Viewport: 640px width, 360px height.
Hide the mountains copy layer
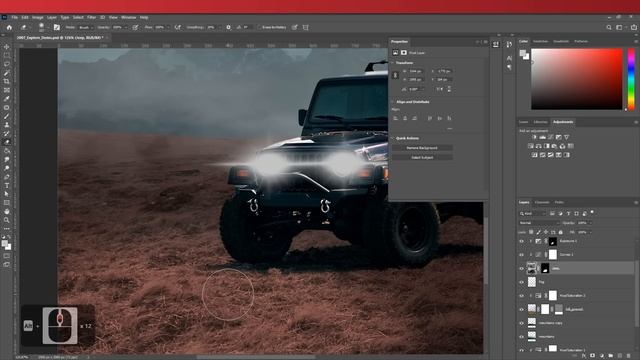tap(521, 323)
